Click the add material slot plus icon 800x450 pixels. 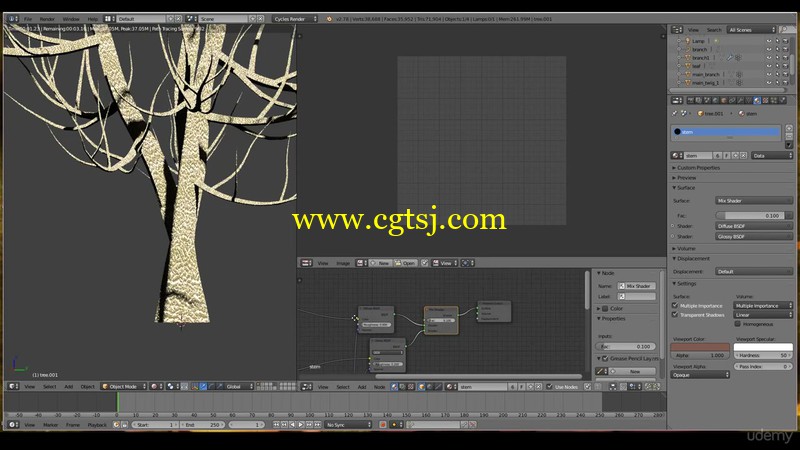tap(789, 128)
